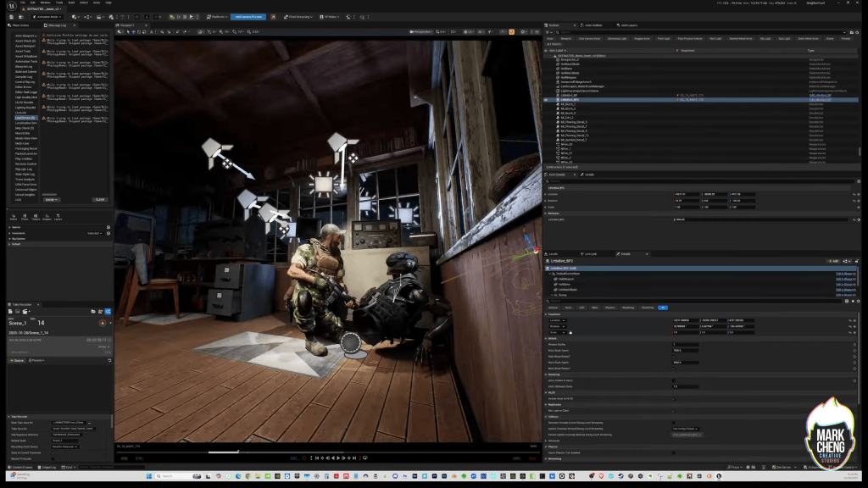Click the Select tool in animation toolbar
This screenshot has height=488, width=868.
(x=14, y=217)
